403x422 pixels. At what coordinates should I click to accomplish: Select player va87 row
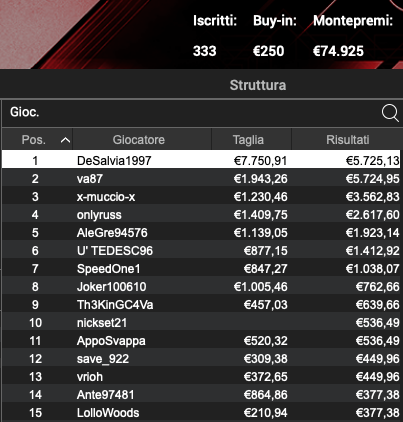(x=202, y=179)
